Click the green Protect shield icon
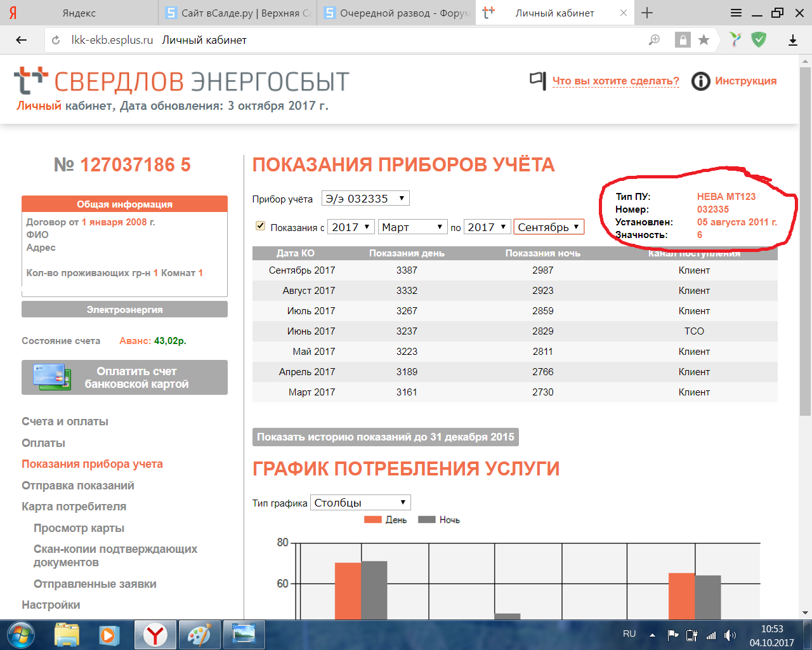 [758, 40]
